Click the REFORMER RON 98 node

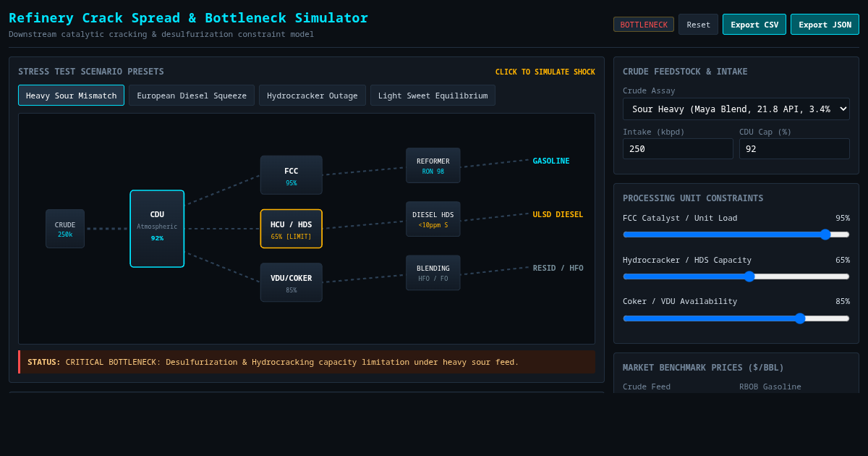(x=433, y=166)
